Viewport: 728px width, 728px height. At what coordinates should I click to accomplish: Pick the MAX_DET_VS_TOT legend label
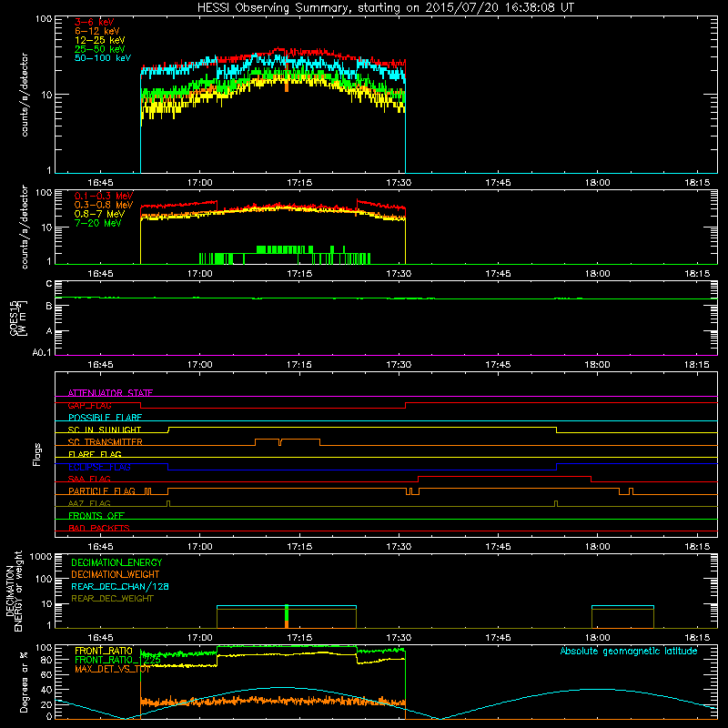click(112, 669)
